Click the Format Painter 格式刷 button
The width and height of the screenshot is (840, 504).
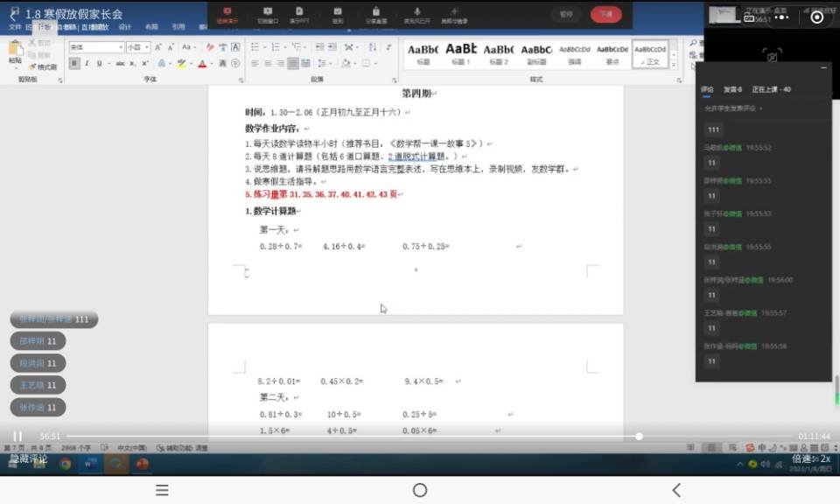pos(43,67)
